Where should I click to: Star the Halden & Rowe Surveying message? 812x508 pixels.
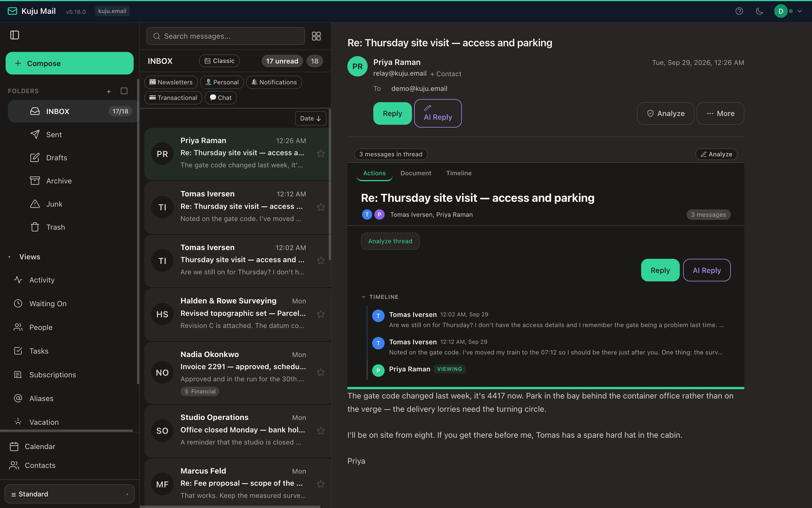pyautogui.click(x=321, y=314)
